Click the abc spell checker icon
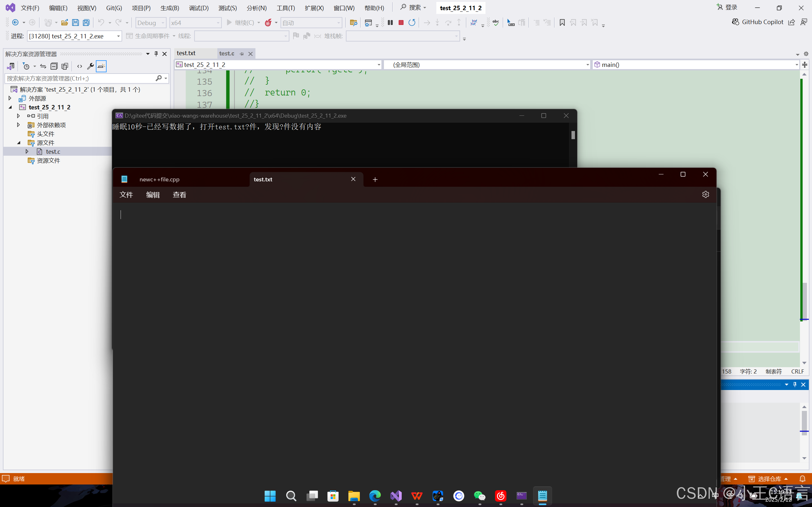The width and height of the screenshot is (812, 507). 496,23
